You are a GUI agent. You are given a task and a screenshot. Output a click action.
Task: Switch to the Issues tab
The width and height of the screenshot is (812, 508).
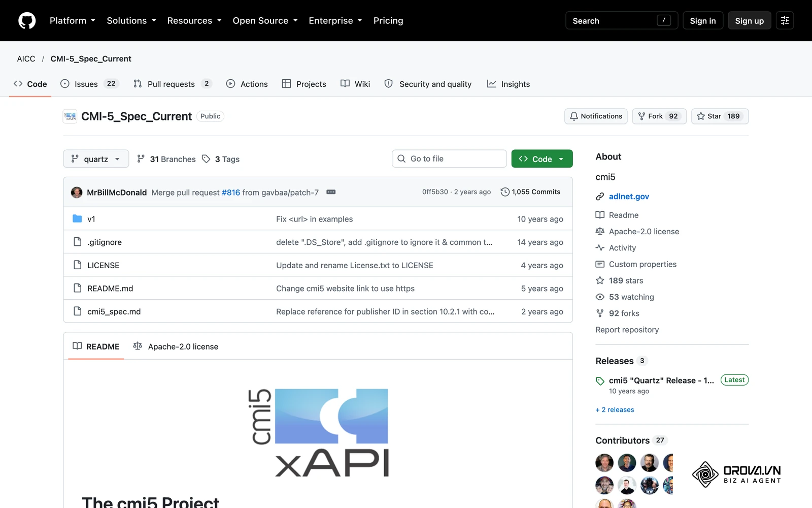pos(89,84)
